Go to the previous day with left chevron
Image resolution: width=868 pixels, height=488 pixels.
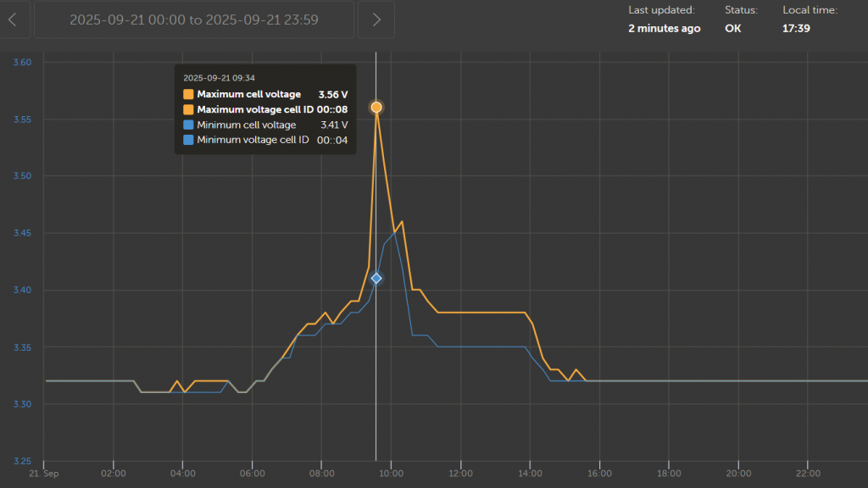[x=14, y=19]
